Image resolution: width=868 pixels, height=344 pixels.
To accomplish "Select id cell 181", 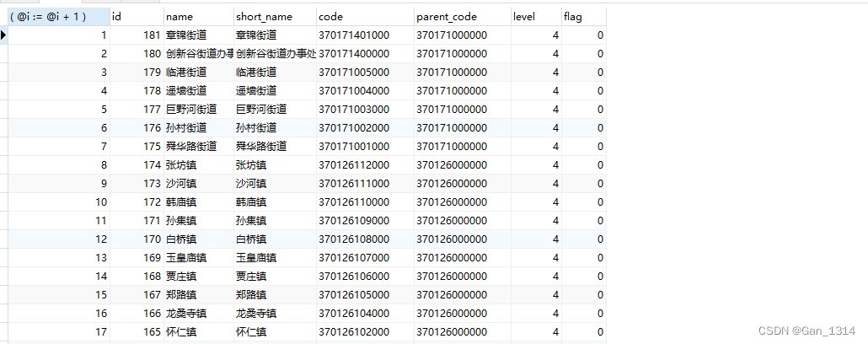I will click(x=137, y=35).
